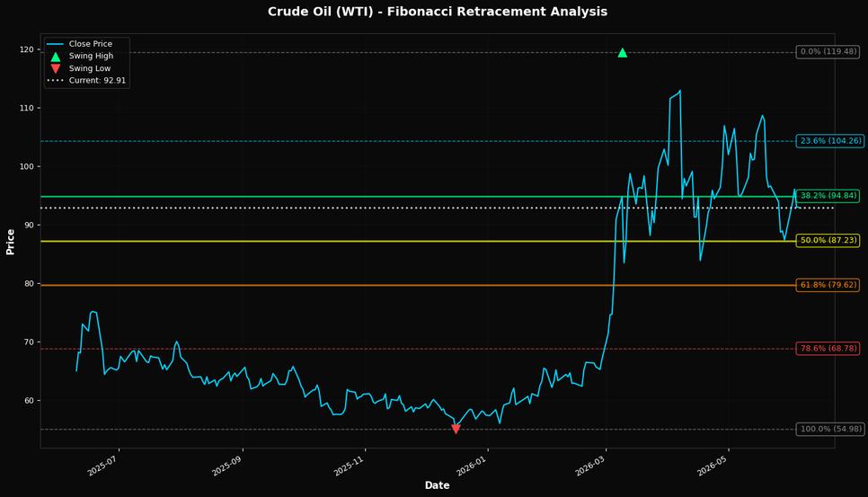Click the 100.0% (54.98) Fibonacci label

point(831,430)
